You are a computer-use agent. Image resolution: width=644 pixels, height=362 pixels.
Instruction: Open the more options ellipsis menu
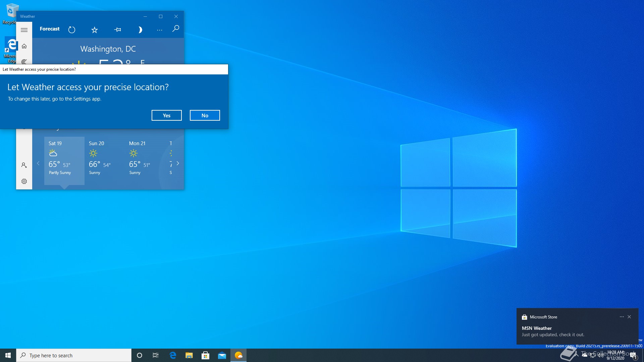point(160,30)
